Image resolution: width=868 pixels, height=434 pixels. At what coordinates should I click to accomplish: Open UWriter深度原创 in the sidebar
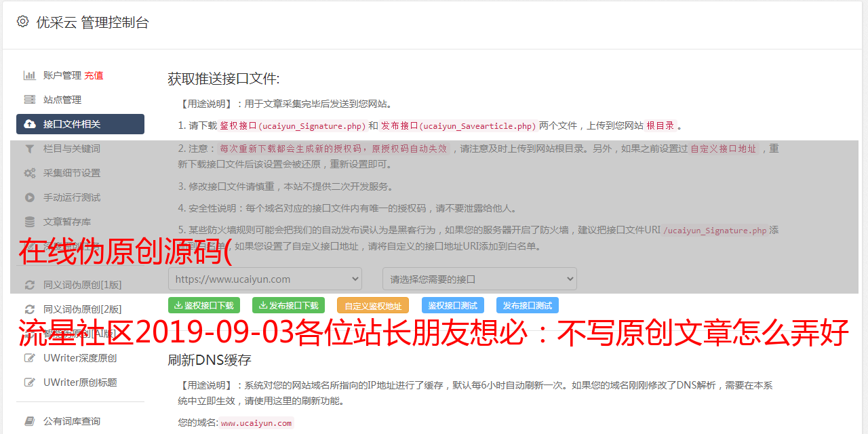[81, 358]
